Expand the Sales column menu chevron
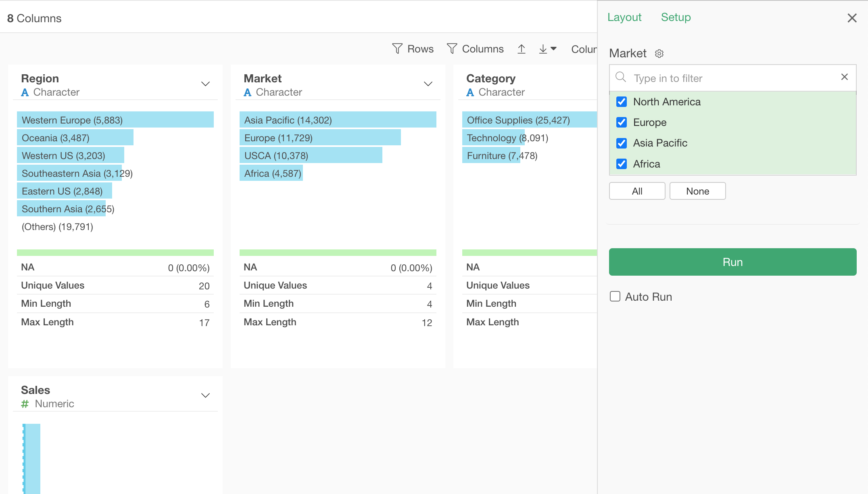The image size is (868, 494). [x=205, y=396]
